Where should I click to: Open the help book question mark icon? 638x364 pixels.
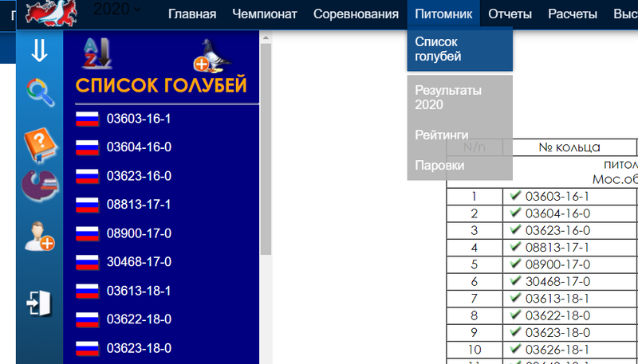40,146
